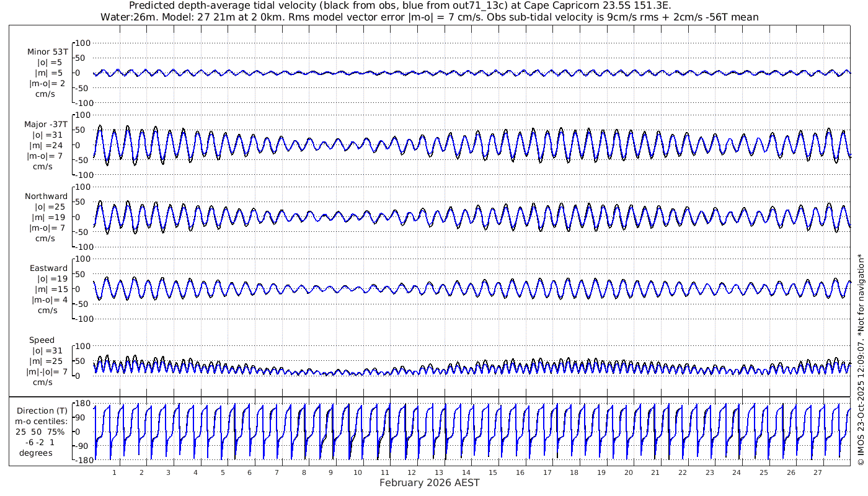Screen dimensions: 868x496
Task: Click the "180" tick of the Direction panel
Action: (x=84, y=404)
